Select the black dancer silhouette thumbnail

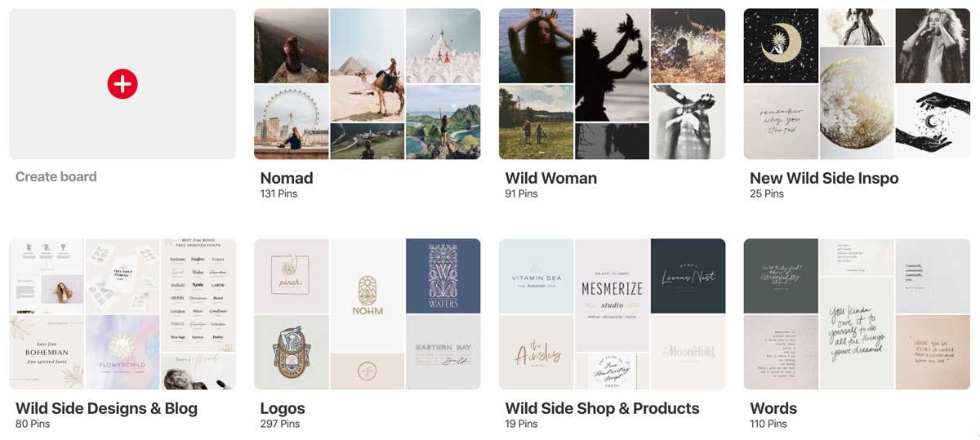[612, 65]
